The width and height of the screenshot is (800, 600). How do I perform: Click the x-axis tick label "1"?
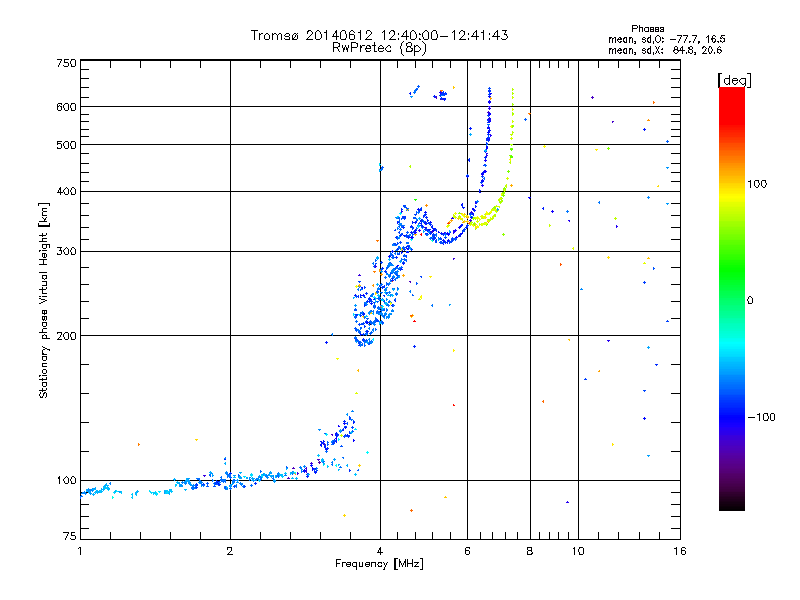click(80, 551)
